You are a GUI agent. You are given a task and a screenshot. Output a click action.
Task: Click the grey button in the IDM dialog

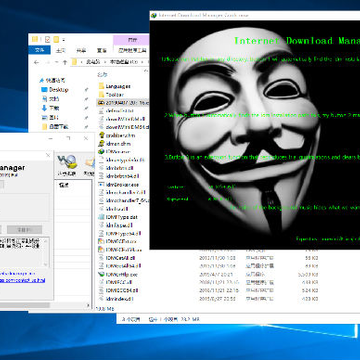click(x=24, y=230)
